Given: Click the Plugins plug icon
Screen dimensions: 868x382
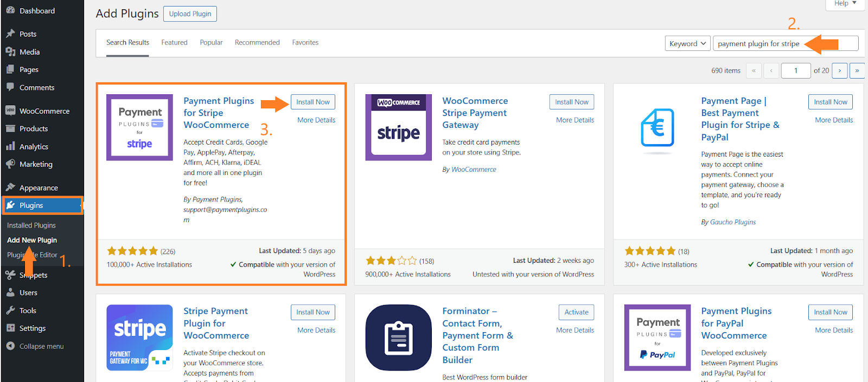Looking at the screenshot, I should click(10, 205).
